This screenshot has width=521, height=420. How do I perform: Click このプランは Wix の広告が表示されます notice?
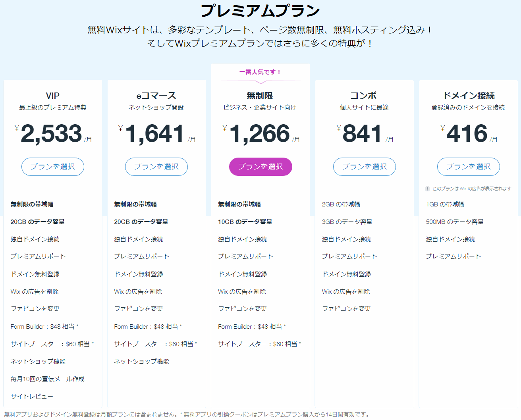coord(472,189)
